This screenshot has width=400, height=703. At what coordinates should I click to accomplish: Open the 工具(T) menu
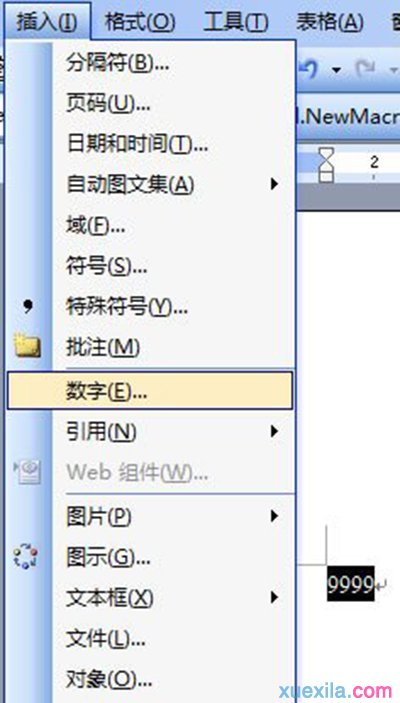point(236,22)
